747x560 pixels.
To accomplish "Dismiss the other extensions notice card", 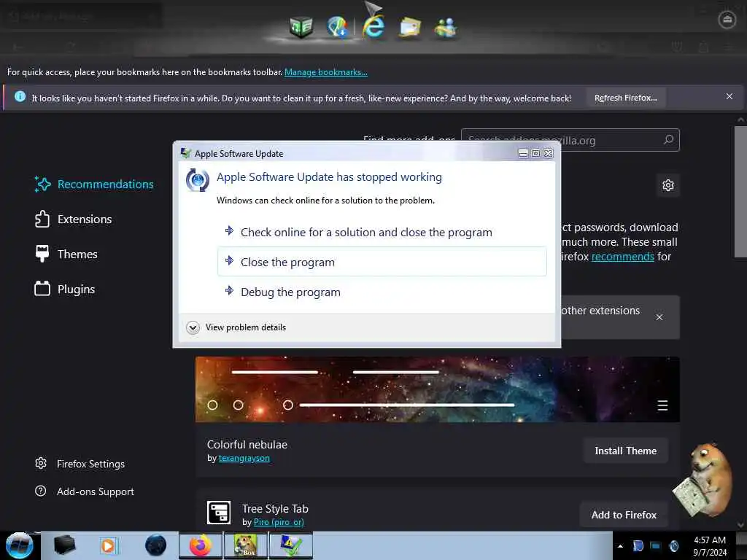I will point(659,317).
